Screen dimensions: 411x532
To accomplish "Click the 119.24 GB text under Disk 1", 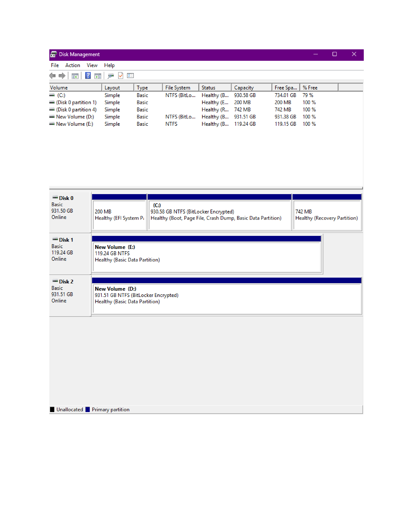I will (62, 253).
